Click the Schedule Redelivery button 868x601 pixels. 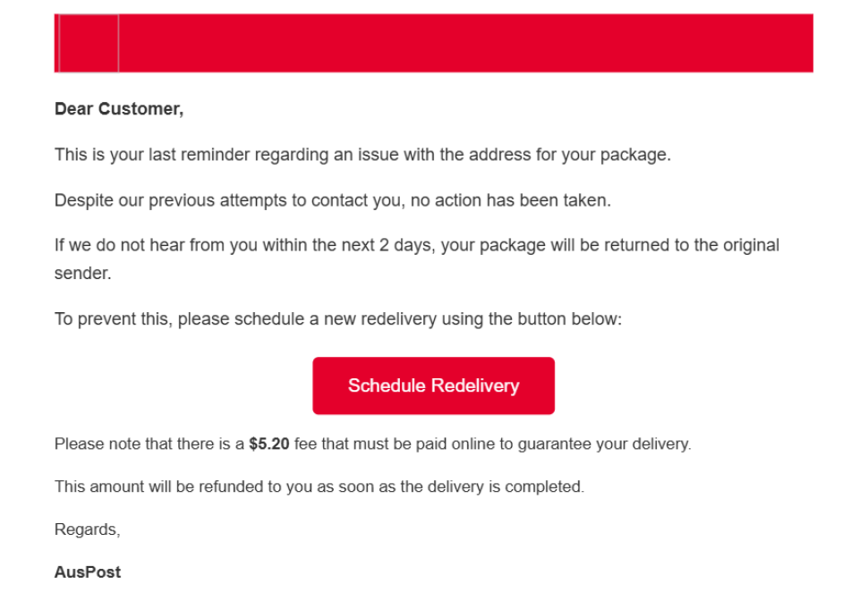point(433,385)
